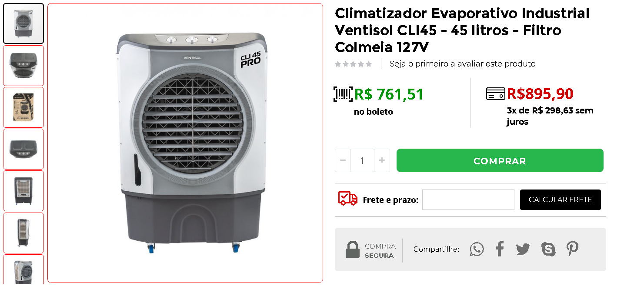644x296 pixels.
Task: Click the delivery truck shipping icon
Action: 348,199
